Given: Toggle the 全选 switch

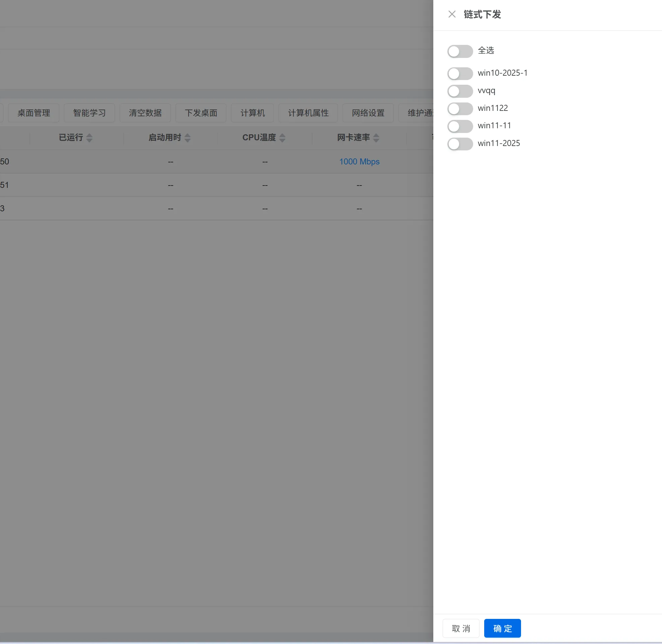Looking at the screenshot, I should [460, 52].
